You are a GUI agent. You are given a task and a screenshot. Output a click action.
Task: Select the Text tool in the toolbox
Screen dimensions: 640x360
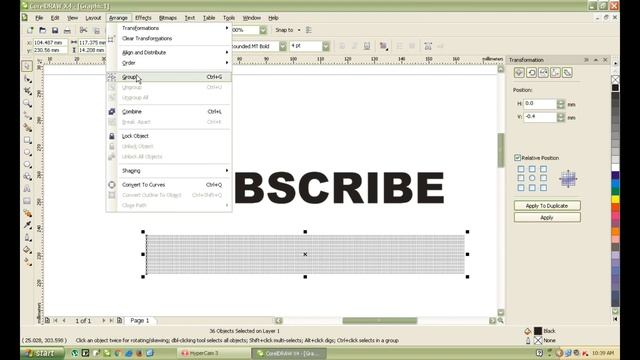pyautogui.click(x=27, y=189)
